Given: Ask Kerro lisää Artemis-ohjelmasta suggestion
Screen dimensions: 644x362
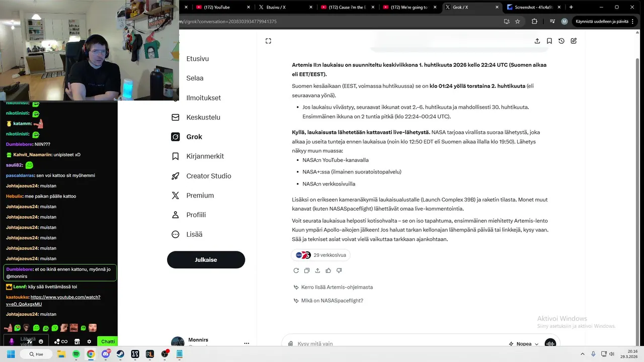Looking at the screenshot, I should pyautogui.click(x=333, y=287).
